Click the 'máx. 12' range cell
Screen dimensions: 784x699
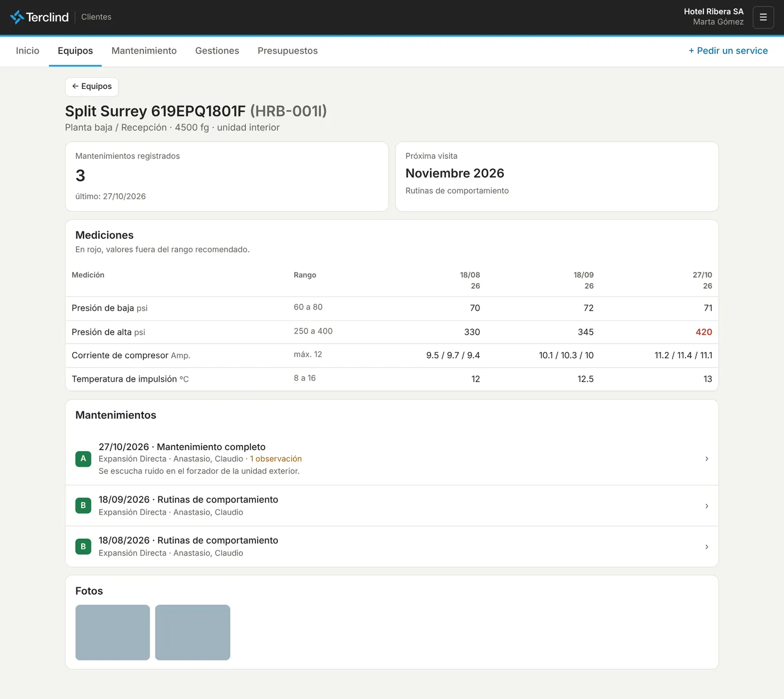coord(308,355)
